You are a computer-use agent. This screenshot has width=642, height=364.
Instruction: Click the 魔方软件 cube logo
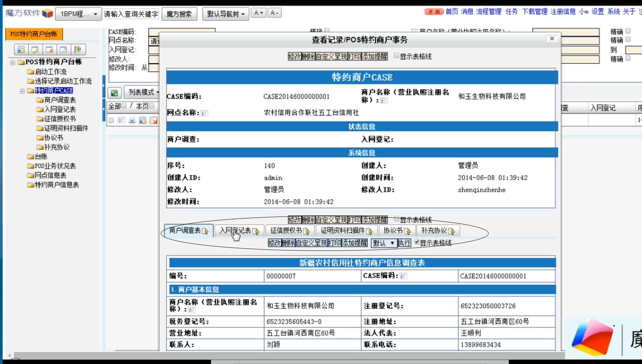pos(47,13)
